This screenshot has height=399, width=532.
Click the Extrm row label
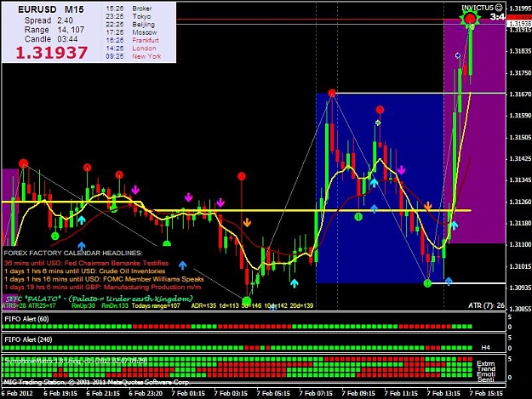click(485, 363)
